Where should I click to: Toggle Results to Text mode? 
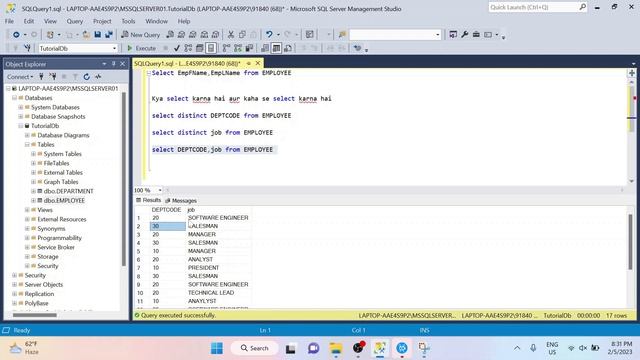pos(265,48)
